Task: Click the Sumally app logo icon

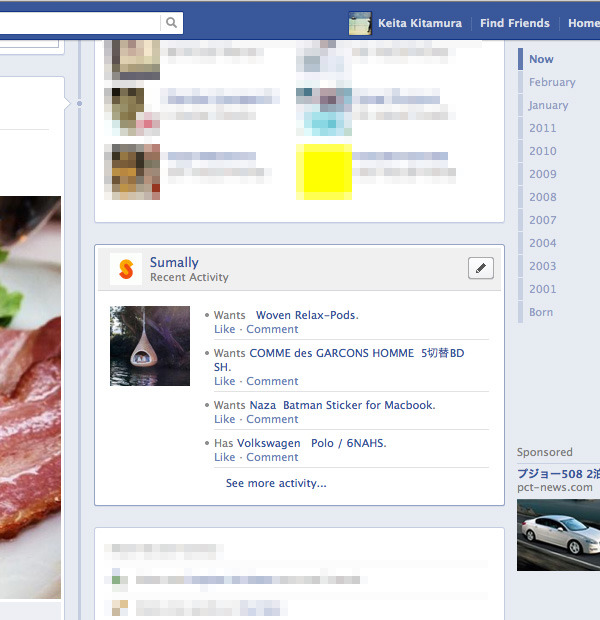Action: [125, 269]
